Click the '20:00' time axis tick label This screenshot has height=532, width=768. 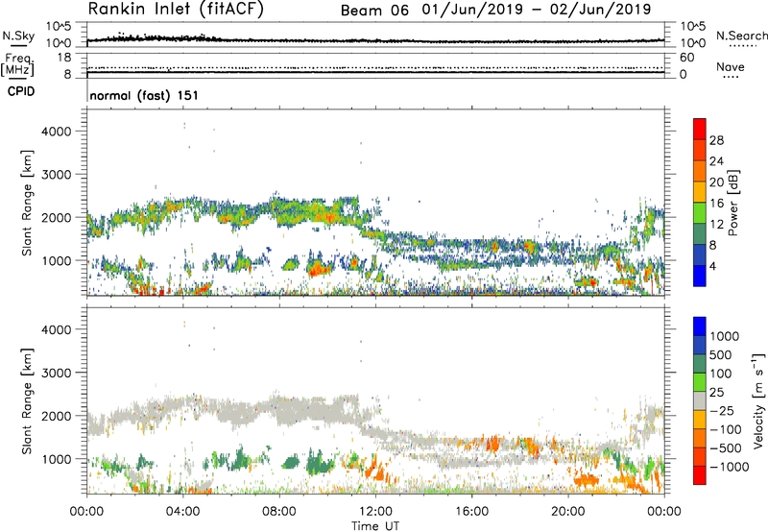pos(568,512)
